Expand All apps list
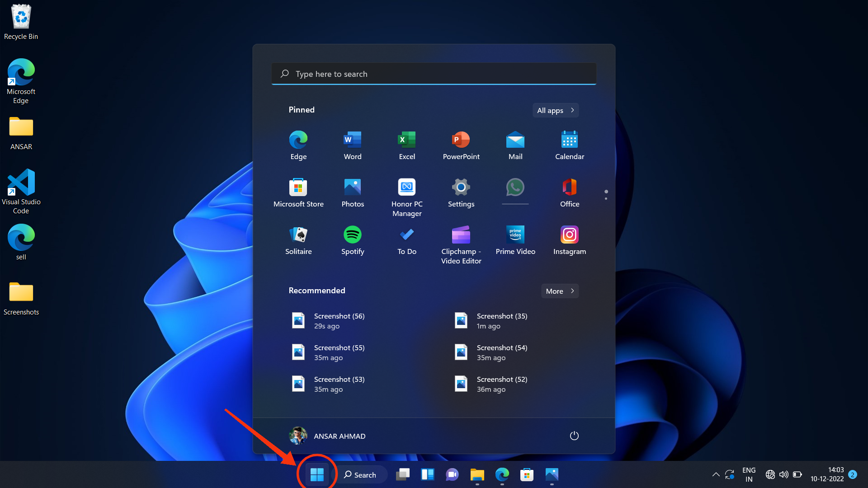 pyautogui.click(x=556, y=110)
